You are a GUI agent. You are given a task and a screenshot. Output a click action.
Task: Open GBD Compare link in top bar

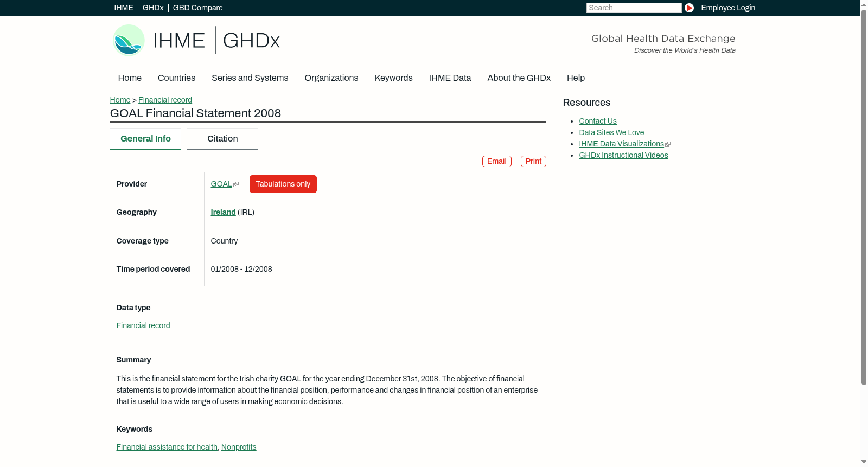point(197,8)
